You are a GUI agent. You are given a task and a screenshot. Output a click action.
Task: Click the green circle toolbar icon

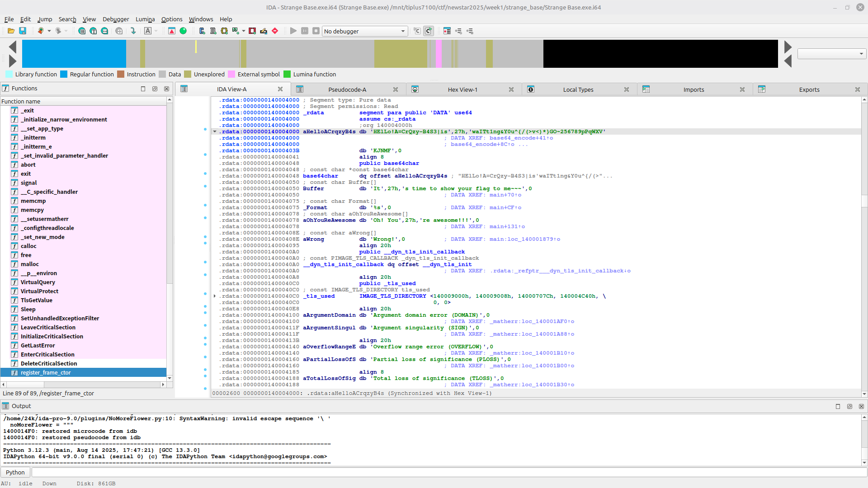tap(183, 31)
